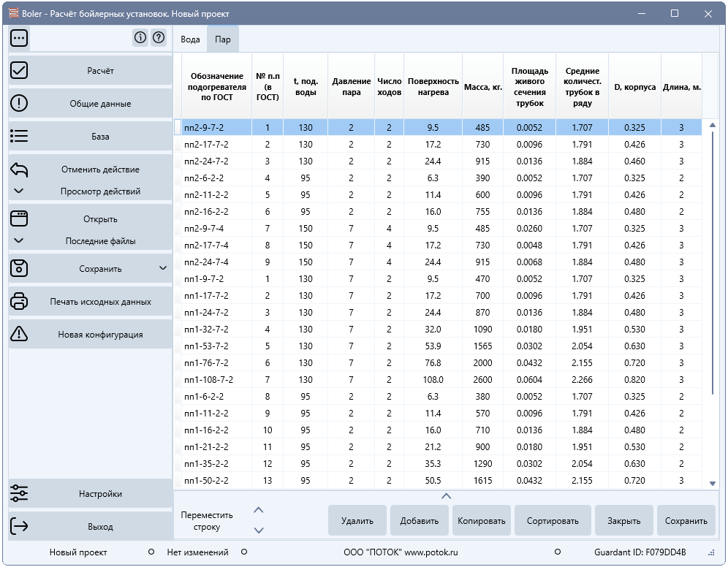Expand the Последние файлы chevron
728x567 pixels.
(x=18, y=240)
